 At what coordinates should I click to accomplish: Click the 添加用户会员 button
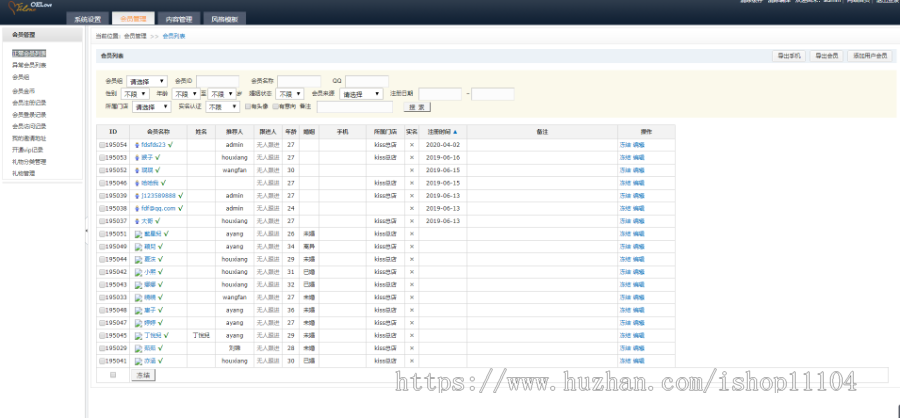coord(868,56)
